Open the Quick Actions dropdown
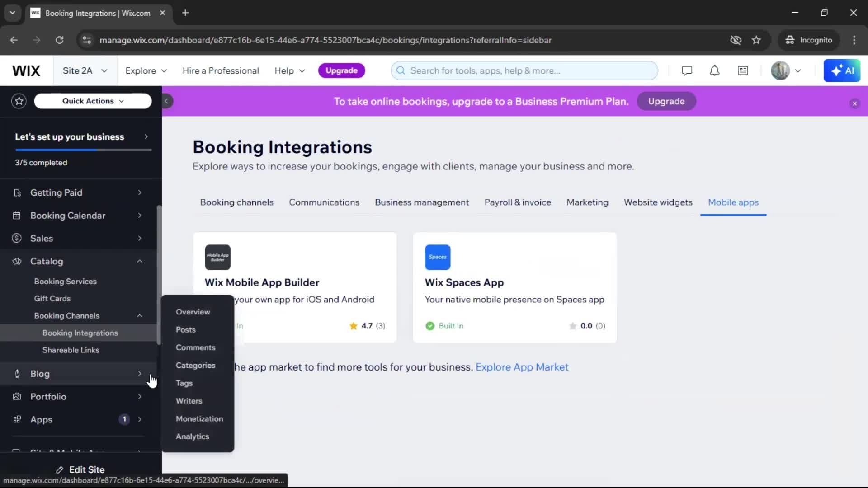 [93, 101]
